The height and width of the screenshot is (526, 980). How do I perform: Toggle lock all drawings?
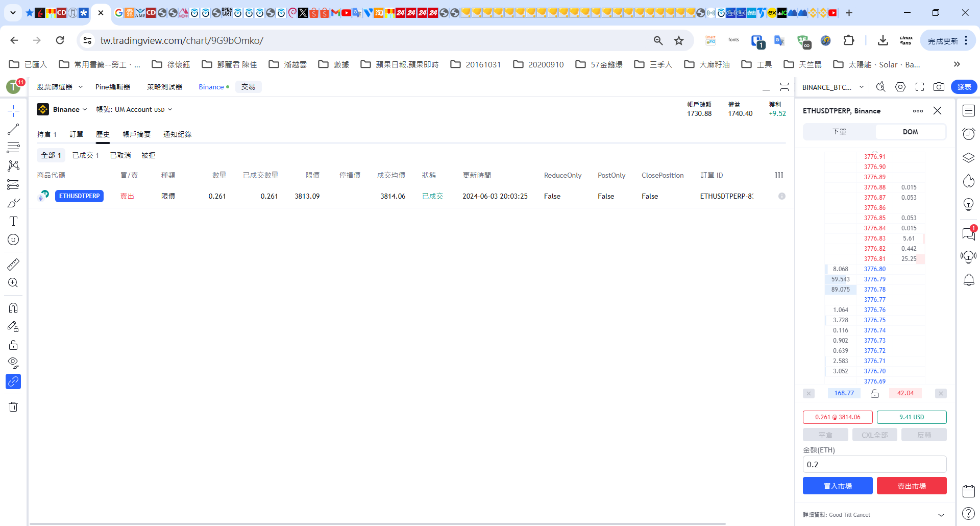click(x=13, y=345)
